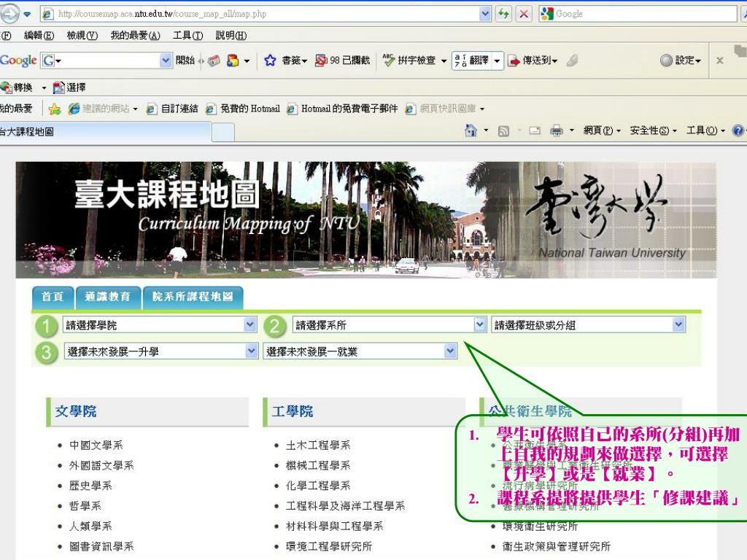Open the 工學院 college heading
Viewport: 747px width, 560px height.
pos(293,411)
